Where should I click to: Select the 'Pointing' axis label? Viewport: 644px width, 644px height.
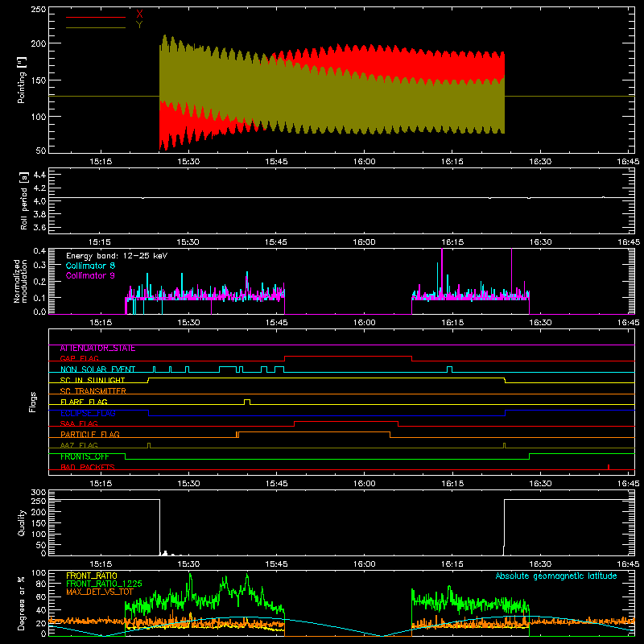(x=22, y=80)
